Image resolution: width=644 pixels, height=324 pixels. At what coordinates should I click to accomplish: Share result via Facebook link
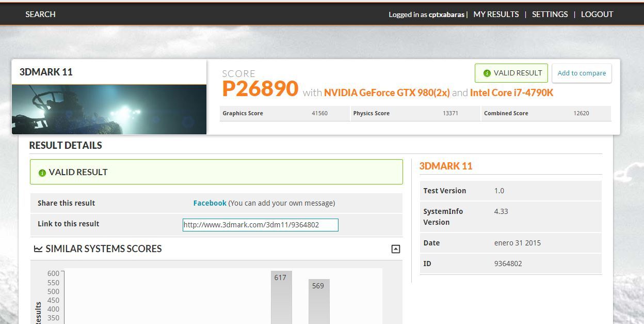(x=210, y=203)
